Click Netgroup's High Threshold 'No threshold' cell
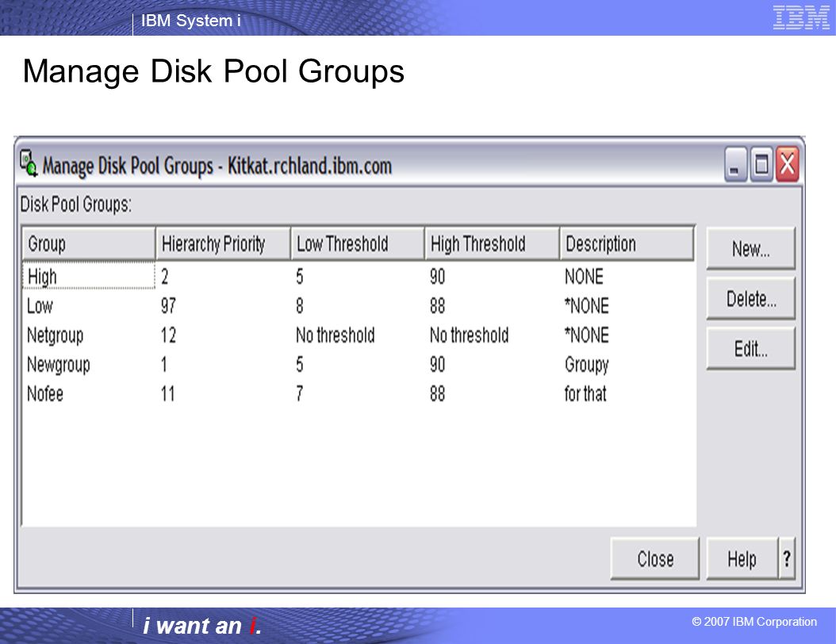 470,335
